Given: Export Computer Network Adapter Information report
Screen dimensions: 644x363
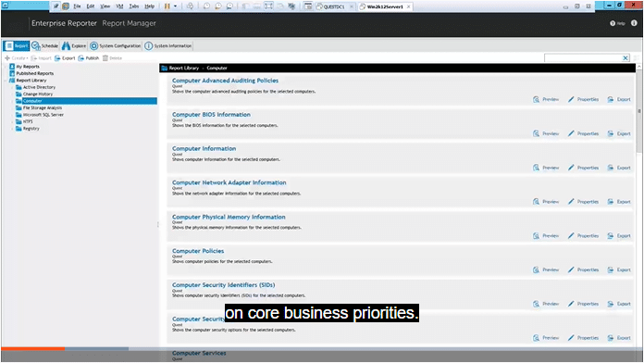Looking at the screenshot, I should pyautogui.click(x=619, y=202).
